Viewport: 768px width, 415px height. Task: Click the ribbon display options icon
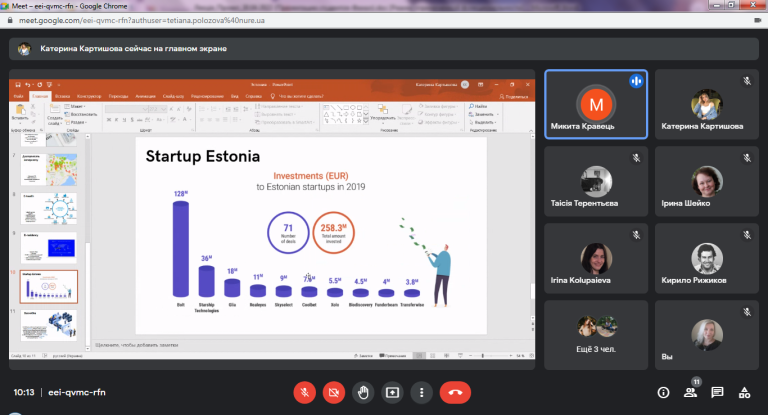click(480, 85)
